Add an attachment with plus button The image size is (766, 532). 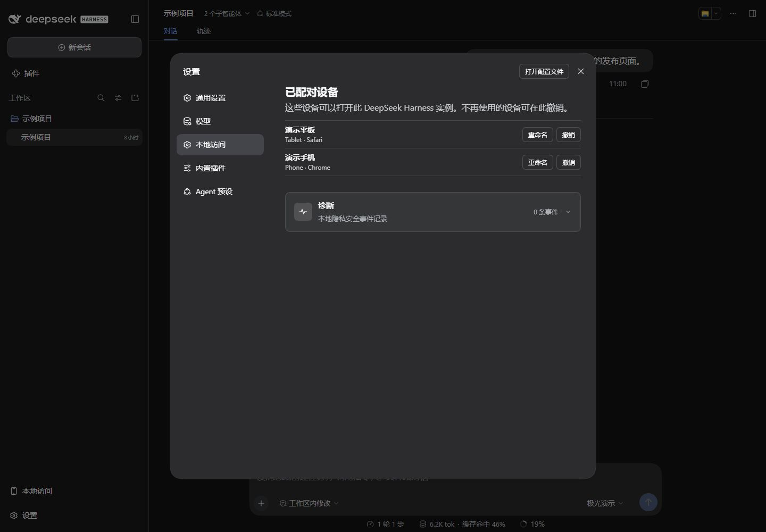(261, 503)
